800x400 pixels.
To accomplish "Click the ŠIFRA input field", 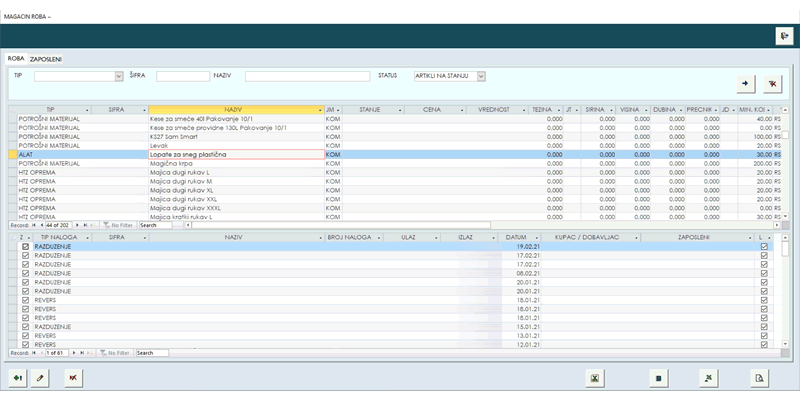I will [183, 76].
